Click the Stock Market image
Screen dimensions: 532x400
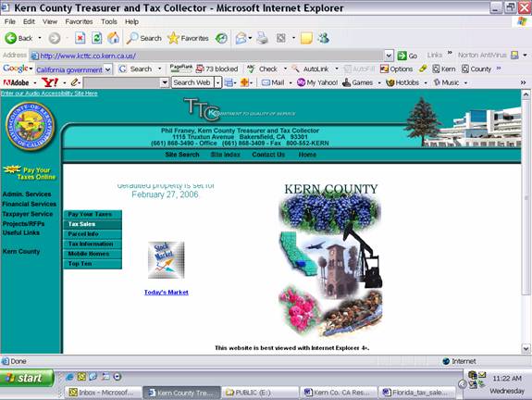coord(167,260)
